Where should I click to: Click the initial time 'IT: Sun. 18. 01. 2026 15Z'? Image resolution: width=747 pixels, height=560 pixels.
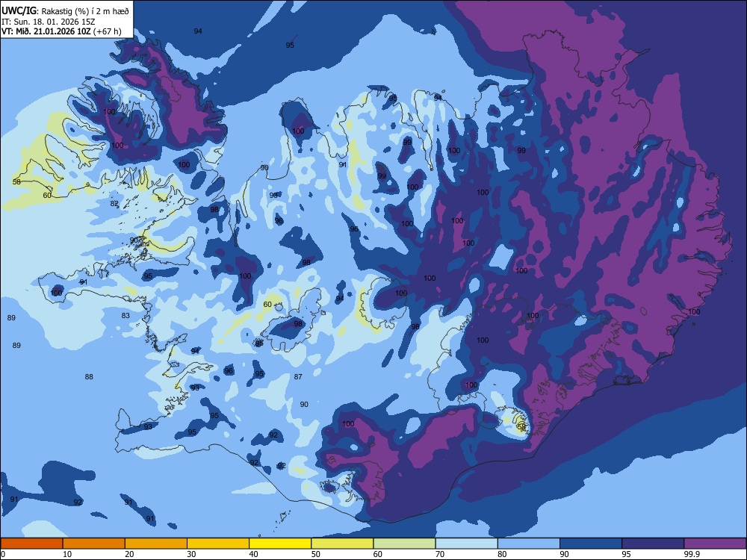(x=49, y=22)
